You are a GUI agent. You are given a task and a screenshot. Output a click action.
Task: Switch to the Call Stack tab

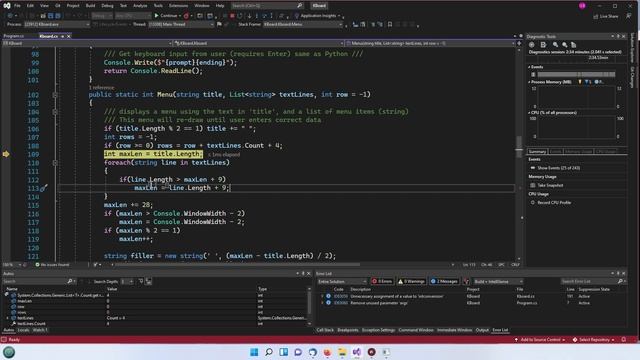pos(325,330)
